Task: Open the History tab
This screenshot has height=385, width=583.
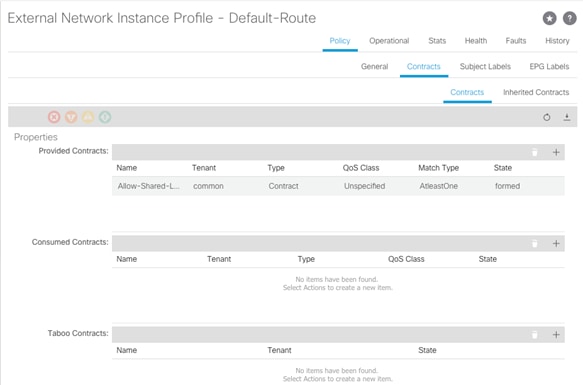Action: [557, 41]
